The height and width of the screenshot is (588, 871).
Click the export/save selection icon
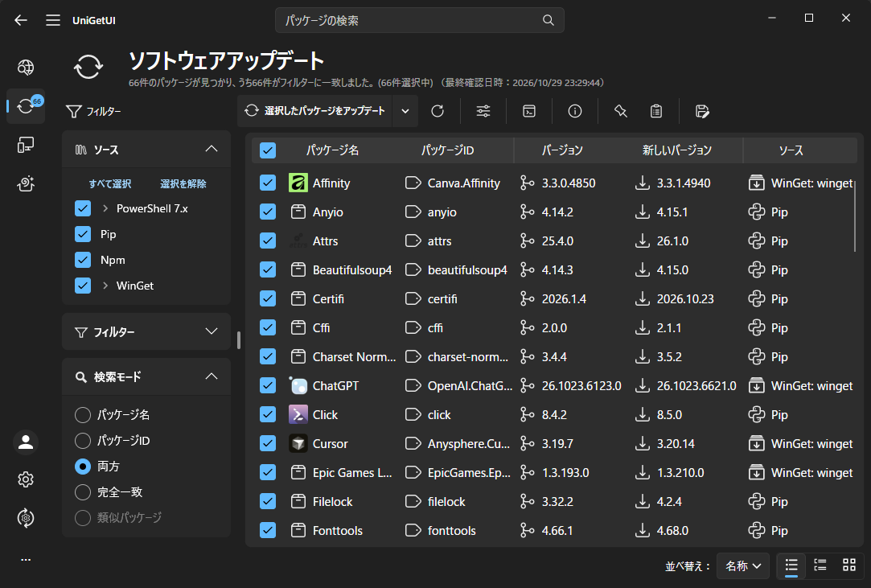tap(702, 111)
